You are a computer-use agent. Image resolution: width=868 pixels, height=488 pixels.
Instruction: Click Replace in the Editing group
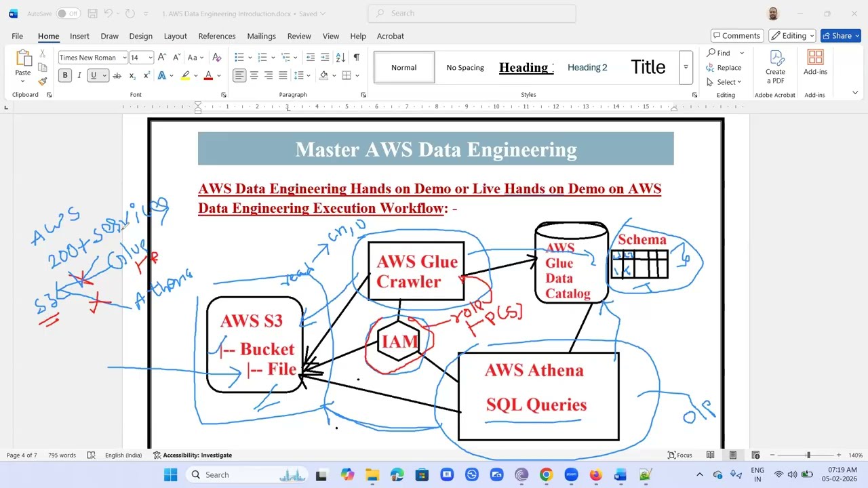click(724, 68)
